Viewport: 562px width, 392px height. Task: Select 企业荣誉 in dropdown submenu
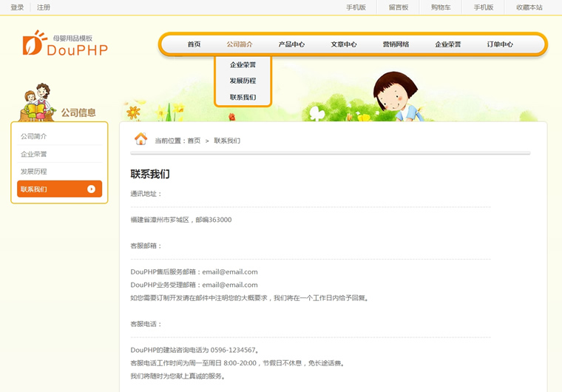click(x=243, y=65)
